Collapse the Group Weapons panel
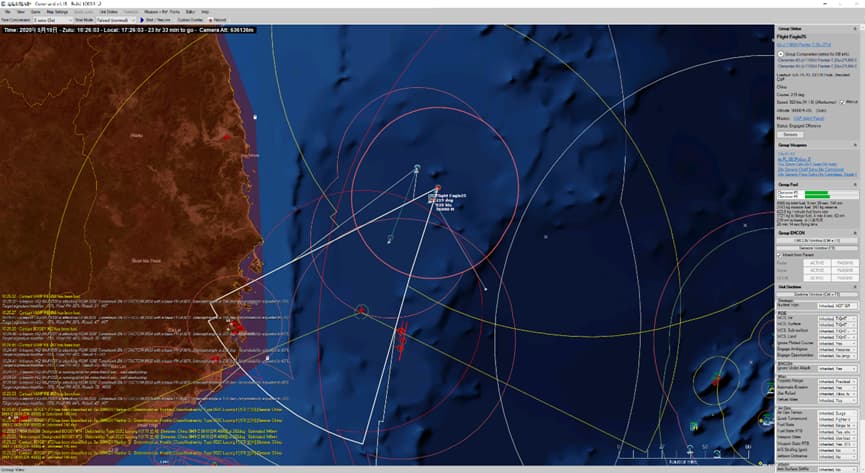The height and width of the screenshot is (473, 865). [855, 145]
